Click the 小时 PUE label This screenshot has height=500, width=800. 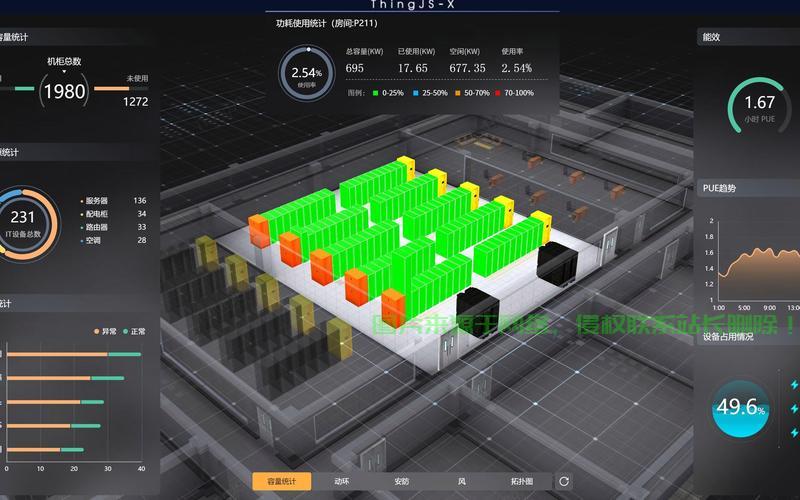[760, 119]
